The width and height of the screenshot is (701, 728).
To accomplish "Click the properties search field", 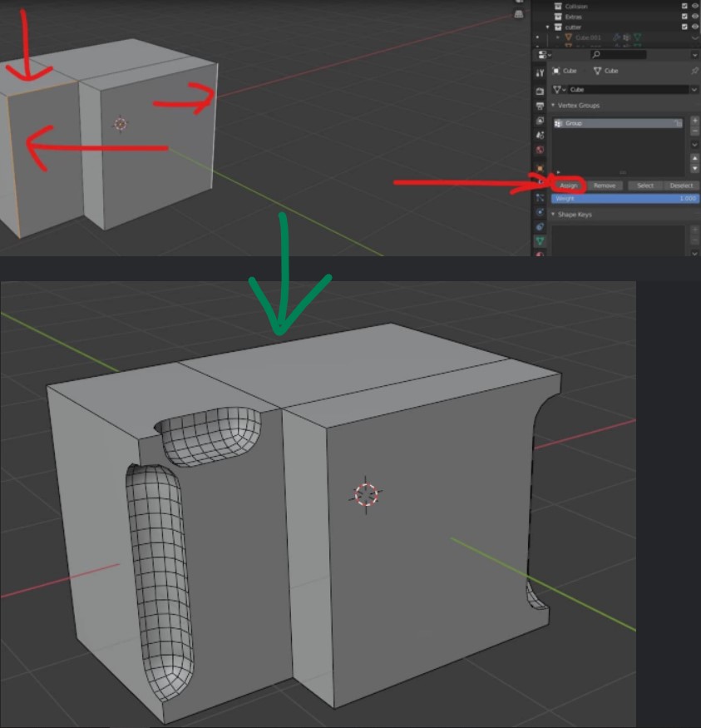I will [619, 54].
